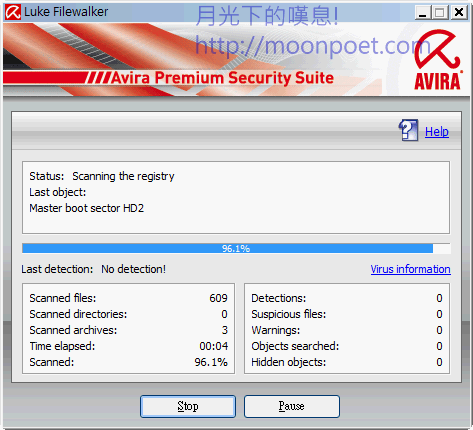Stop the running scan
This screenshot has height=430, width=473.
pos(188,406)
